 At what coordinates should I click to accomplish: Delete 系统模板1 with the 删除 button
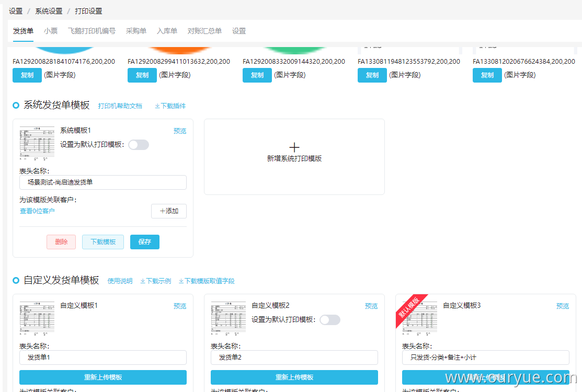tap(61, 242)
